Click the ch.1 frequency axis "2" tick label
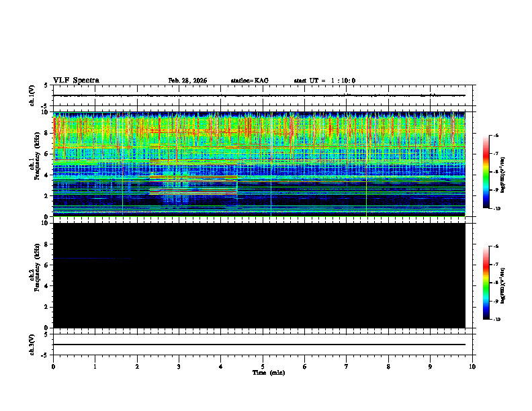 [x=47, y=195]
